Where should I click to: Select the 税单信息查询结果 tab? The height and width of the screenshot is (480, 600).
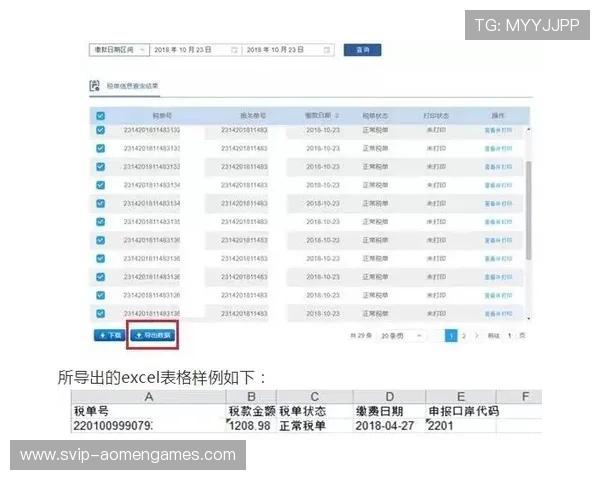click(132, 86)
